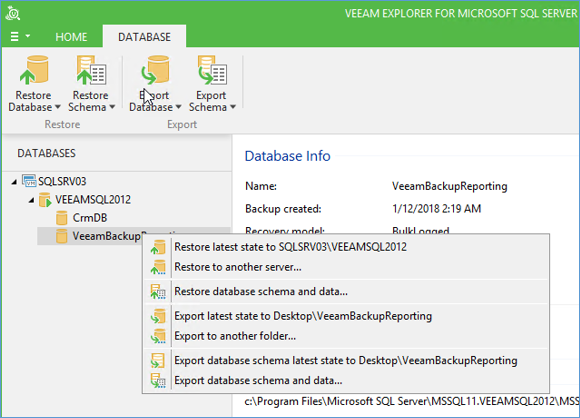
Task: Click the icon beside Restore to another server
Action: click(x=158, y=267)
